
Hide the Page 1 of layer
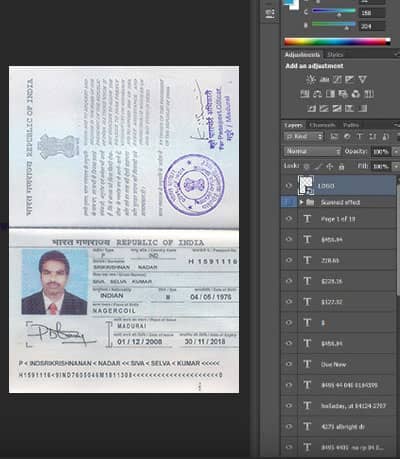[289, 219]
